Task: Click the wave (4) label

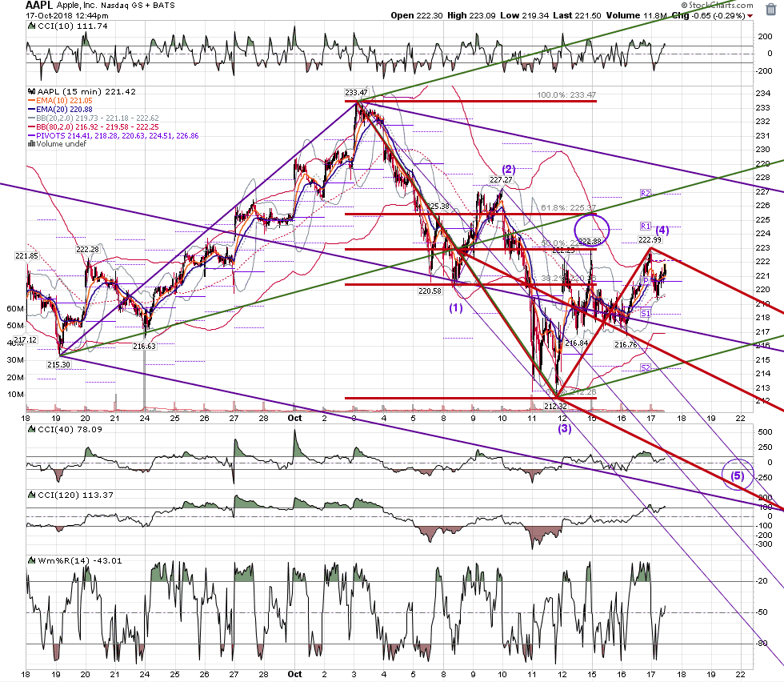Action: point(662,230)
